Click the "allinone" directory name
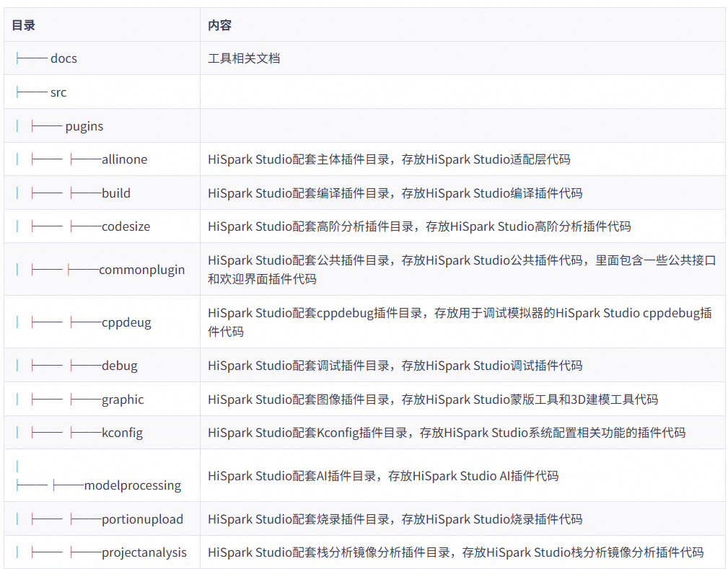Screen dimensions: 728x569 [x=124, y=159]
